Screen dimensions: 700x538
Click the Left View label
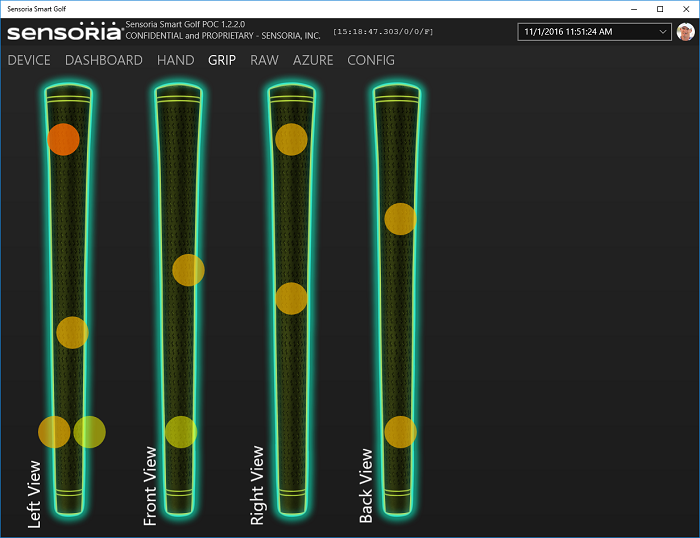(x=34, y=494)
